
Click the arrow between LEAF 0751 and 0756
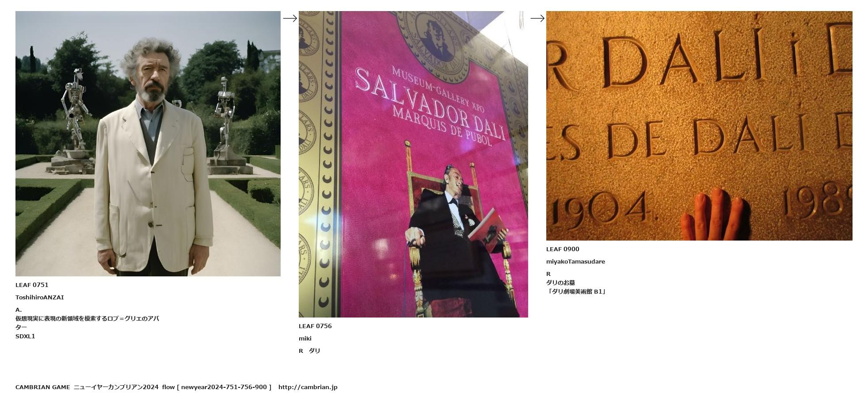[289, 18]
